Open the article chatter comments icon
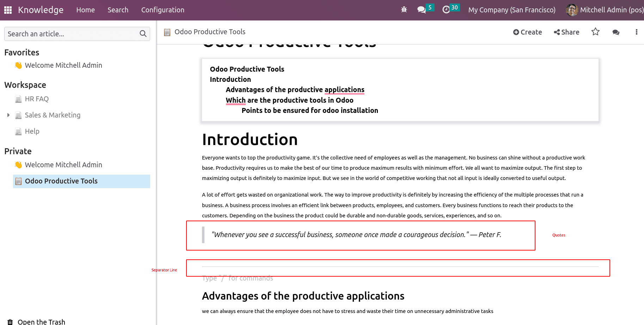 pos(616,32)
